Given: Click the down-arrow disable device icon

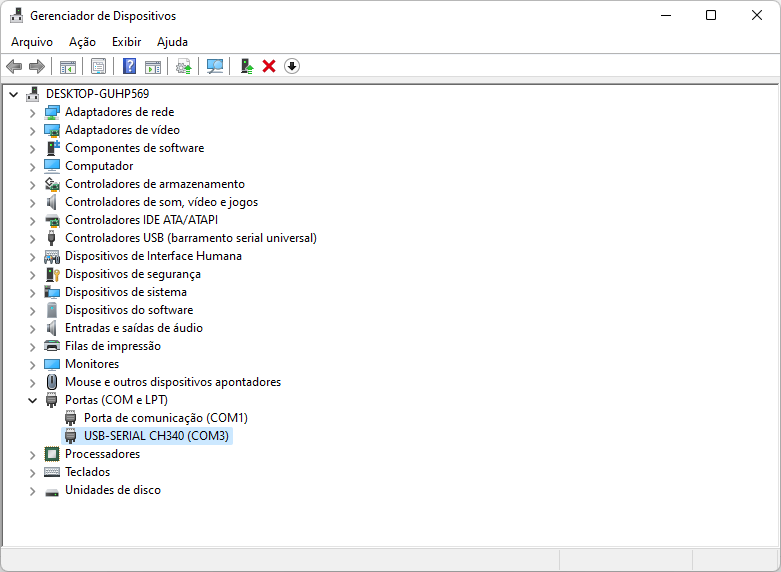Looking at the screenshot, I should coord(292,66).
